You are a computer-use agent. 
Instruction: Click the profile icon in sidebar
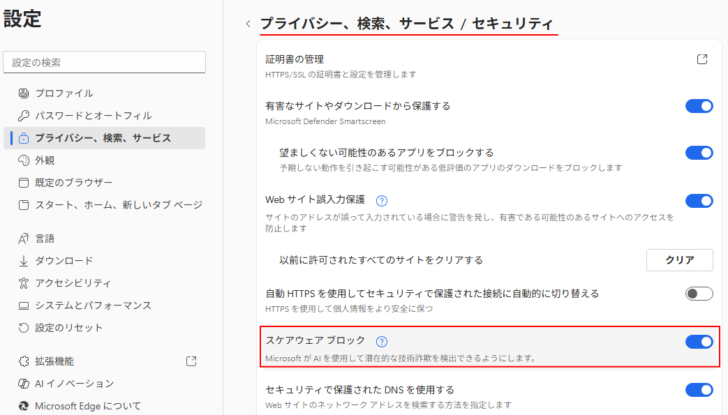point(25,93)
